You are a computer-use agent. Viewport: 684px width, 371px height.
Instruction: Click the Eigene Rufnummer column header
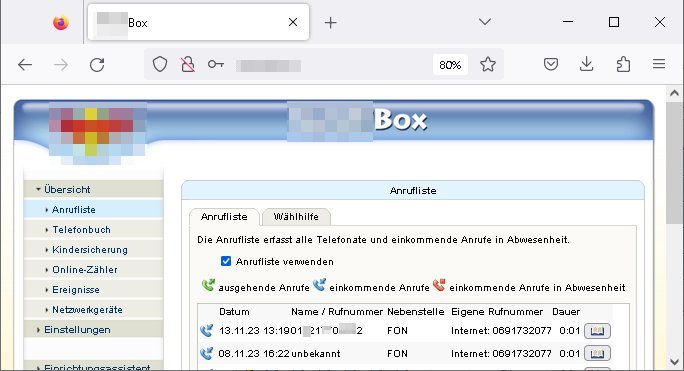point(497,312)
